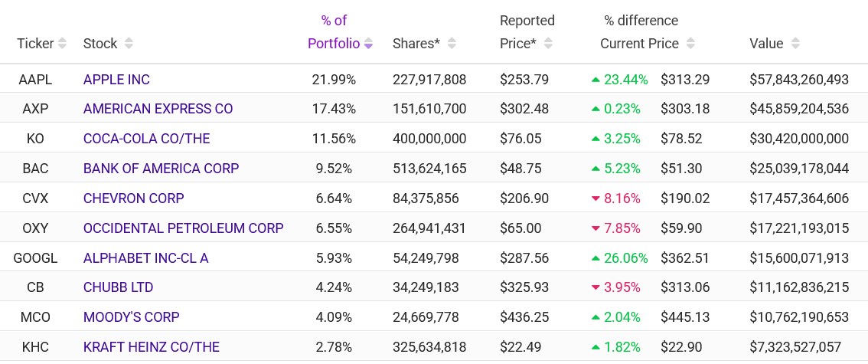Click the 0.23% difference value

point(622,109)
